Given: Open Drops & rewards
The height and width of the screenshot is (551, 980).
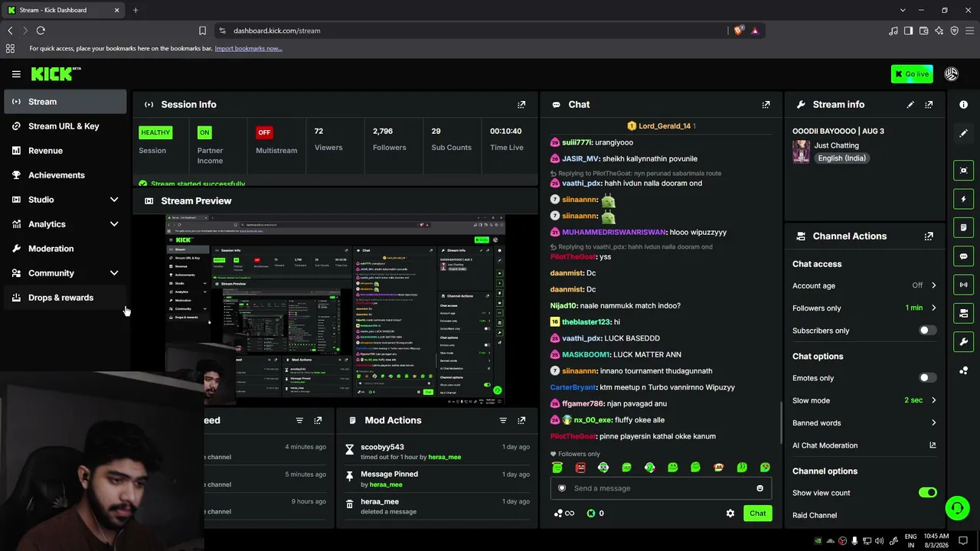Looking at the screenshot, I should pyautogui.click(x=65, y=298).
